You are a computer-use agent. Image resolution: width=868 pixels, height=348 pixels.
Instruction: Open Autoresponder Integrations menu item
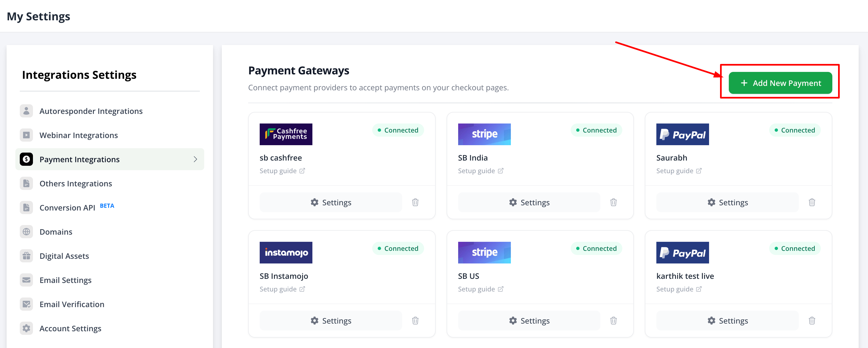pos(91,111)
